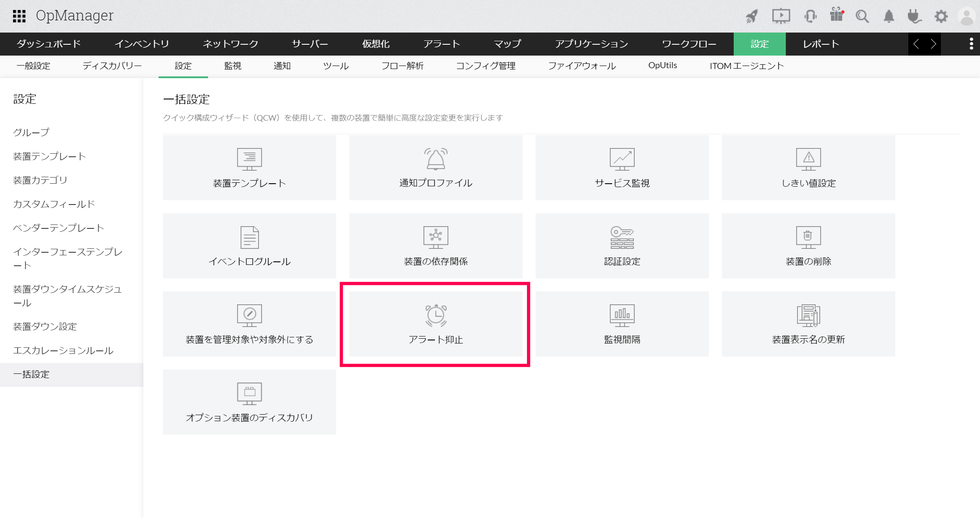Open the 認証設定 tile
The height and width of the screenshot is (518, 980).
[622, 246]
